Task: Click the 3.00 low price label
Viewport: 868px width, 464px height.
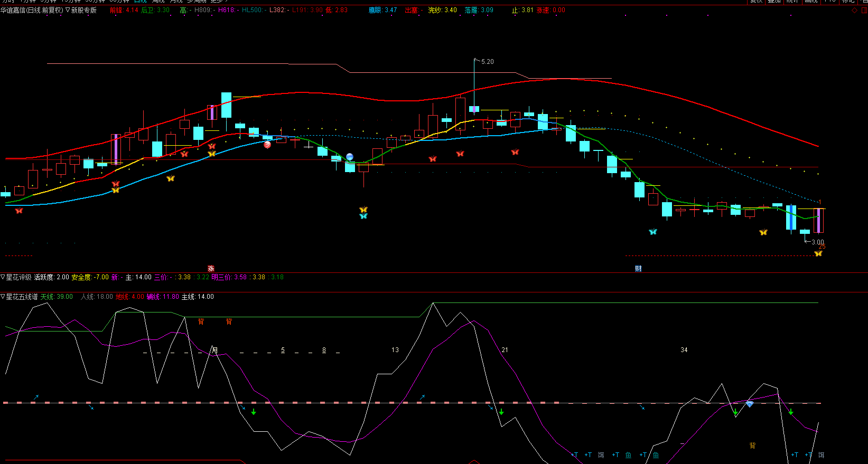Action: click(x=818, y=242)
